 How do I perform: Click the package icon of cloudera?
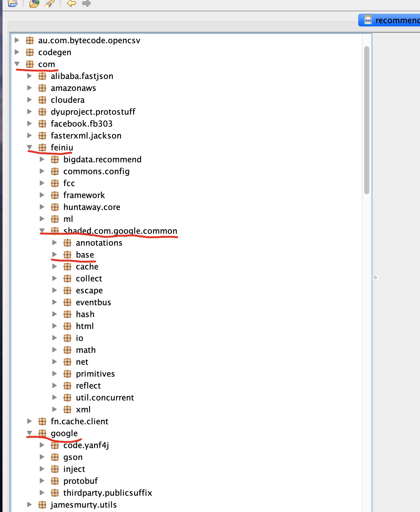(42, 100)
